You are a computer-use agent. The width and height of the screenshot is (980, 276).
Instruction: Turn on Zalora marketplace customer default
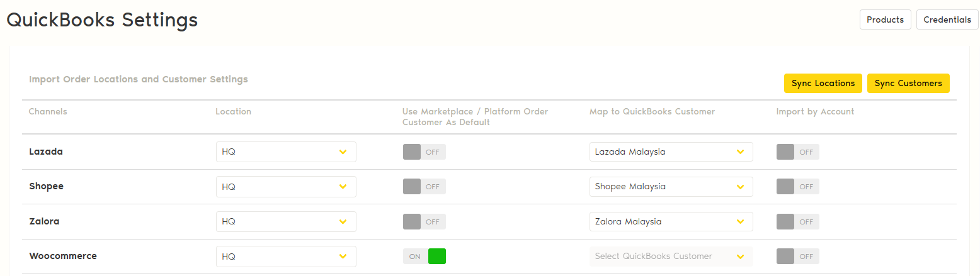click(424, 221)
